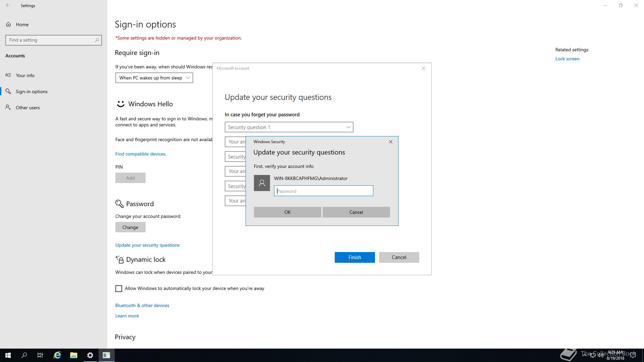644x362 pixels.
Task: Click the Settings back arrow
Action: 8,5
